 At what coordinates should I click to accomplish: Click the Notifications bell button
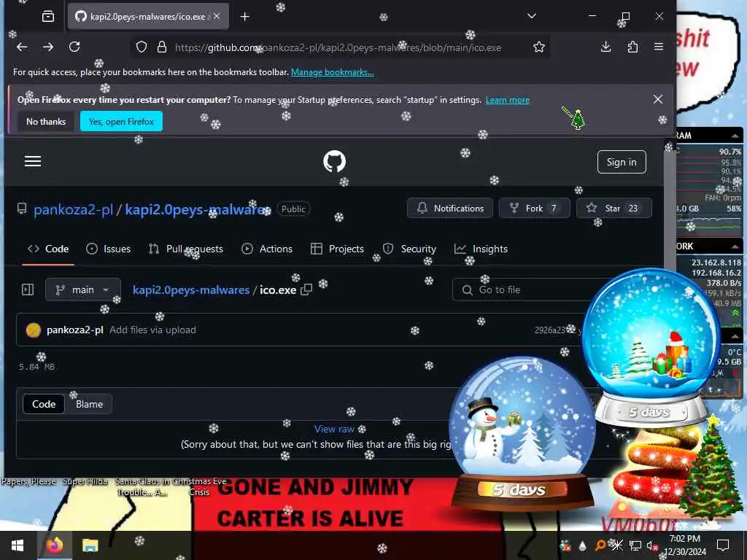click(x=449, y=208)
